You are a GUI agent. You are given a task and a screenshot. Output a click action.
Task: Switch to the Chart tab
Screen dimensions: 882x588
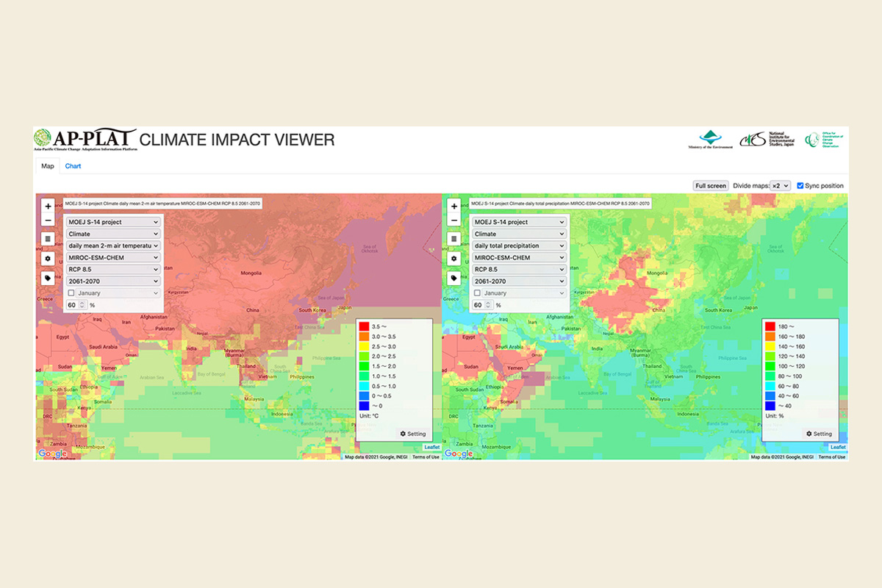[73, 166]
